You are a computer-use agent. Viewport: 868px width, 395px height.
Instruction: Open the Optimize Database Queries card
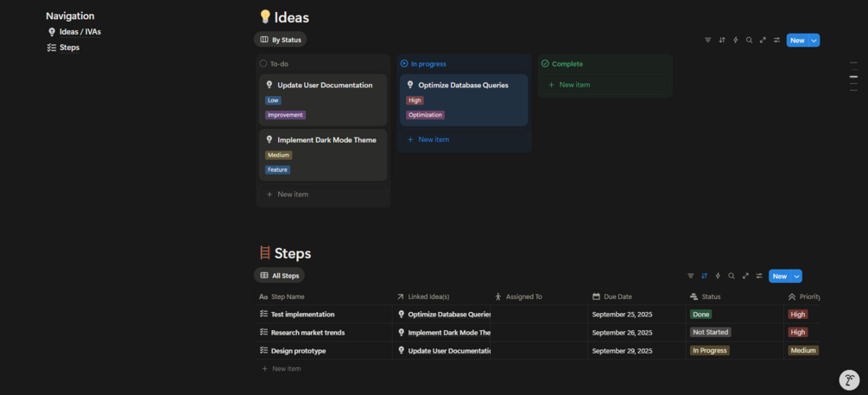463,85
